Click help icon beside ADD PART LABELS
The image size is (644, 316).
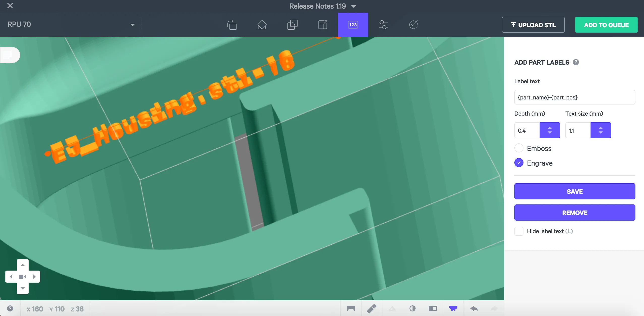(576, 62)
